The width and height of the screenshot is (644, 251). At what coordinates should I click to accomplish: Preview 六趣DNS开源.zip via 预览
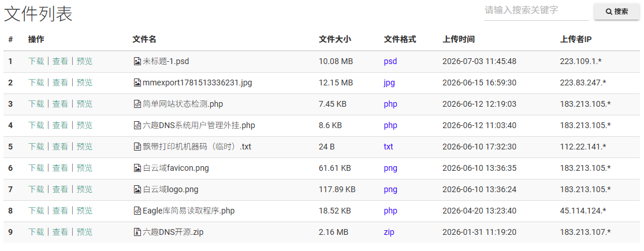point(84,232)
